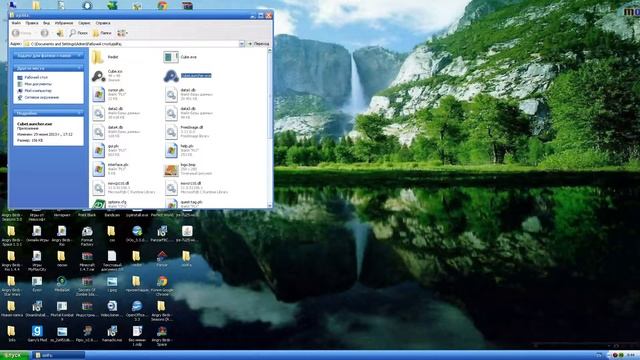Open the Справка menu
The width and height of the screenshot is (640, 360).
click(x=103, y=23)
